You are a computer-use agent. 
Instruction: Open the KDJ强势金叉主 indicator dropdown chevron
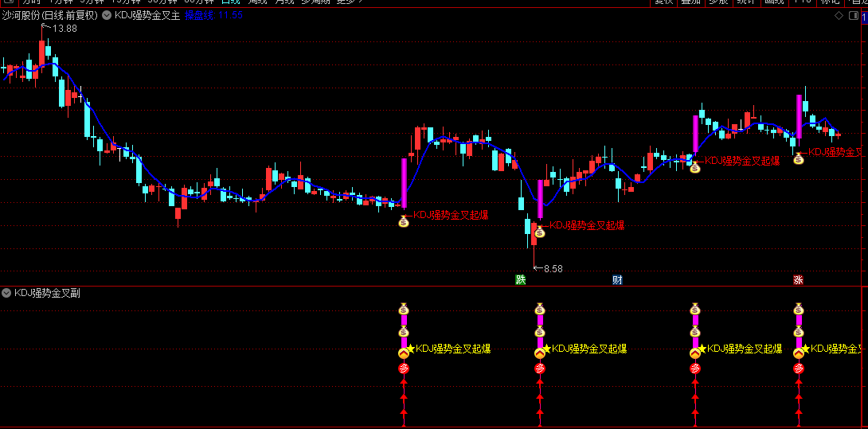pyautogui.click(x=107, y=16)
